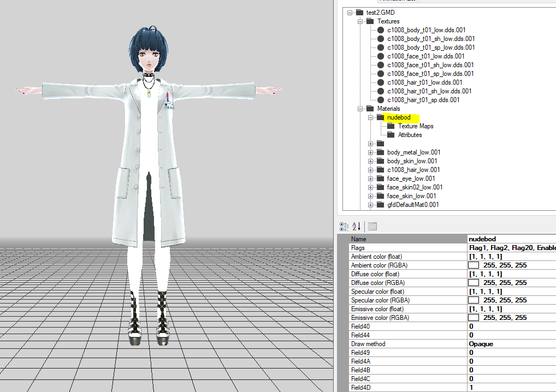Collapse the test2.GMD root node
The height and width of the screenshot is (392, 556).
point(350,13)
